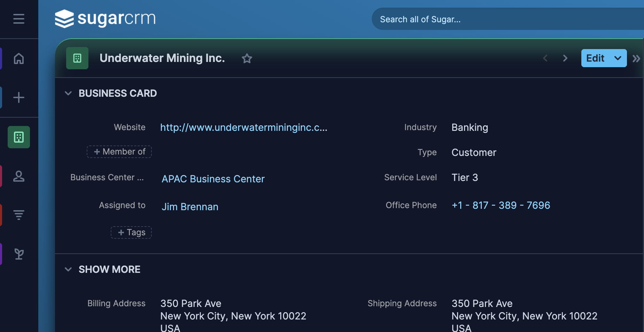Click the quick create plus icon

(19, 97)
